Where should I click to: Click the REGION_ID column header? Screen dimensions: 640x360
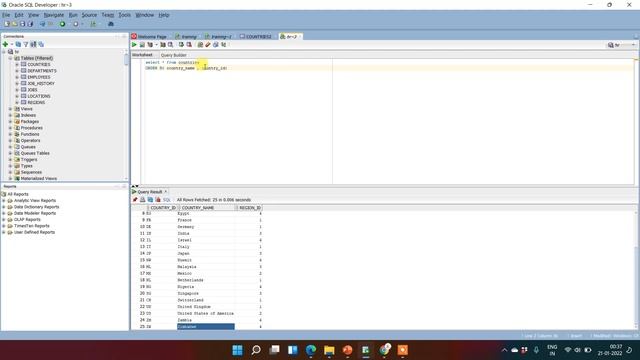tap(250, 208)
